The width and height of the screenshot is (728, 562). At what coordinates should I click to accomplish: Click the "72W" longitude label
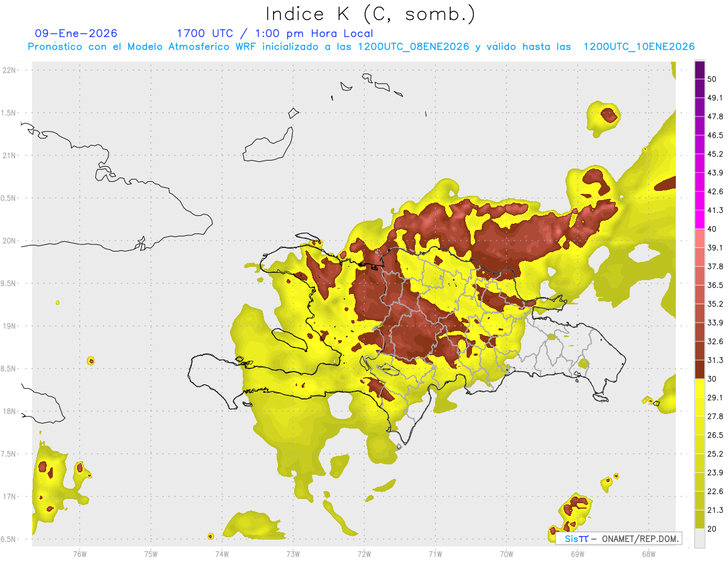pos(364,554)
